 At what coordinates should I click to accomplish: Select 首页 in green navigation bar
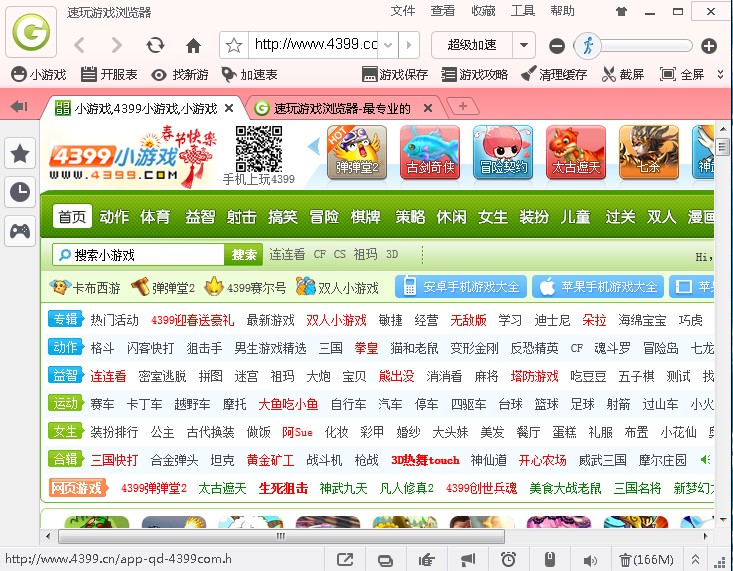(72, 217)
